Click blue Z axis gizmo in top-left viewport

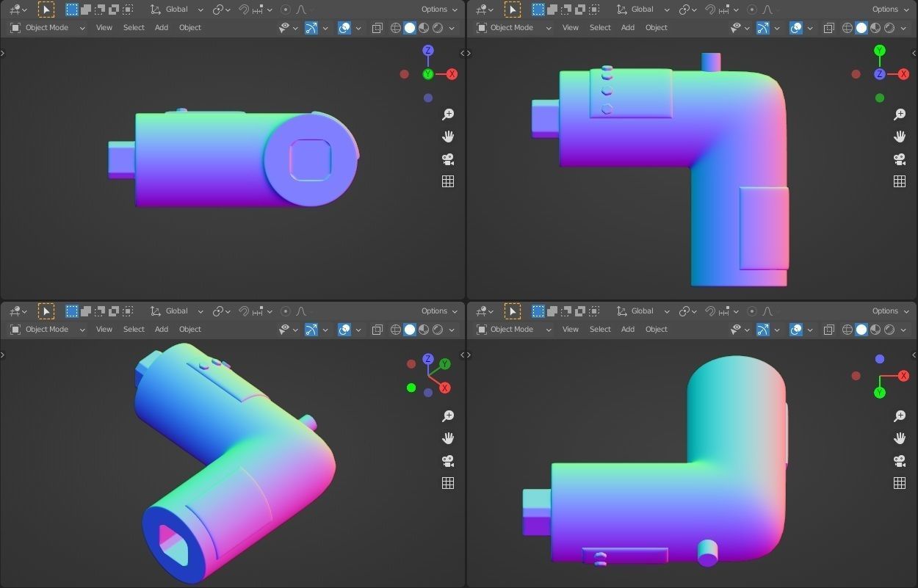(428, 51)
